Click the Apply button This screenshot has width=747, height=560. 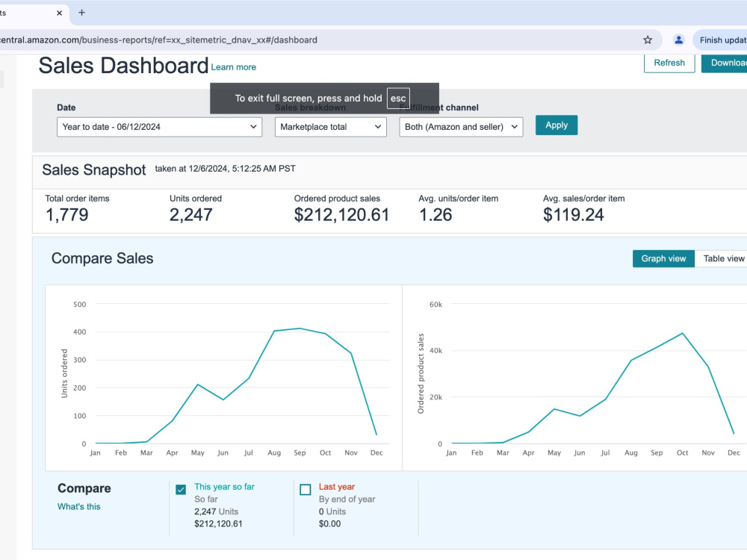pos(557,125)
